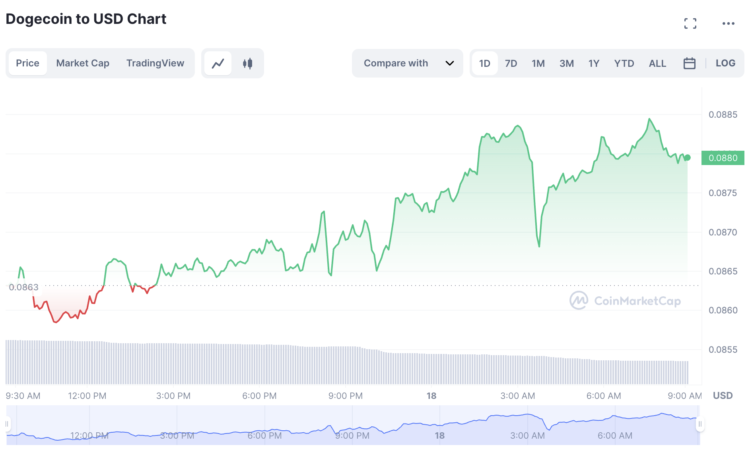Click the 6:00 PM main axis label

pos(259,396)
